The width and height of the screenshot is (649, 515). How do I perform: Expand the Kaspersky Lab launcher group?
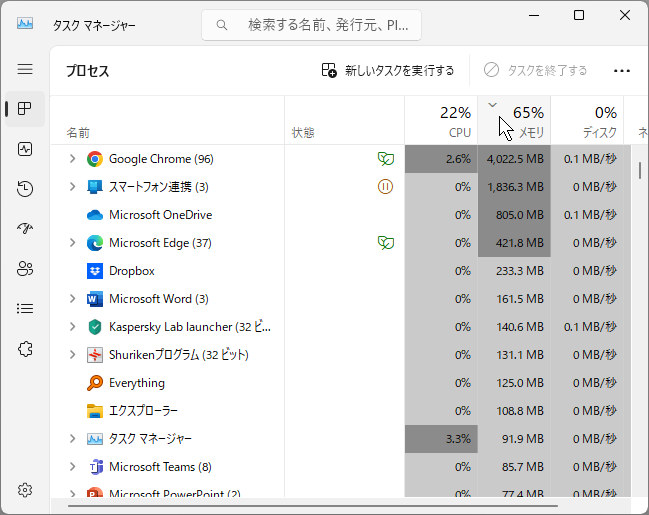(72, 327)
